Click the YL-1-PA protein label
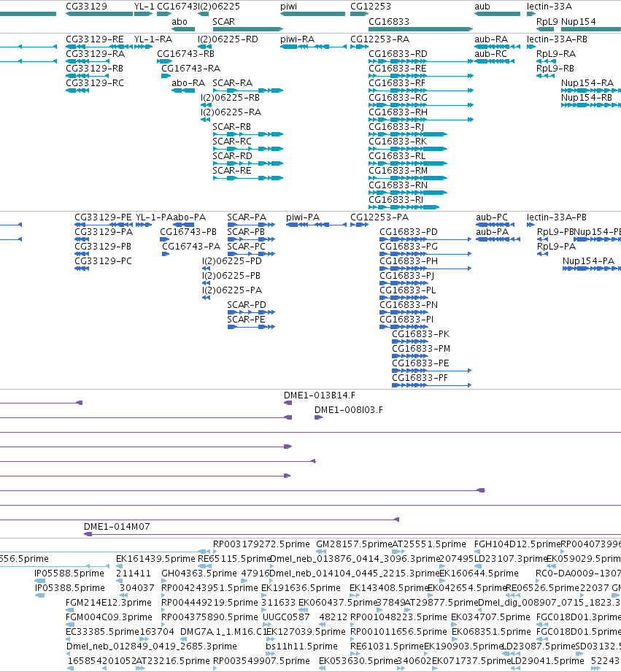 coord(154,217)
